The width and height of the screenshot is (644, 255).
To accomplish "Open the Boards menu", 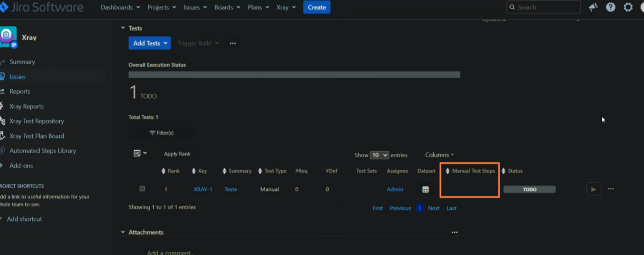I will [227, 7].
